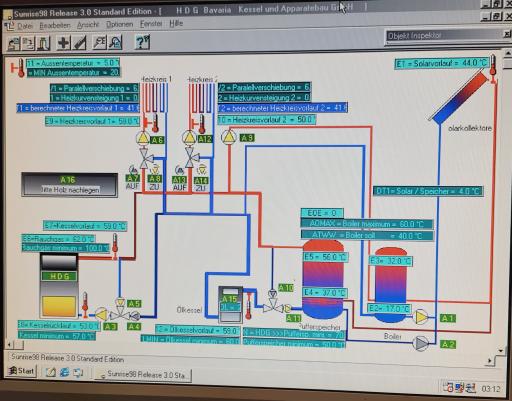Click the pump icon next to A9
Screen dimensions: 512x401
229,137
